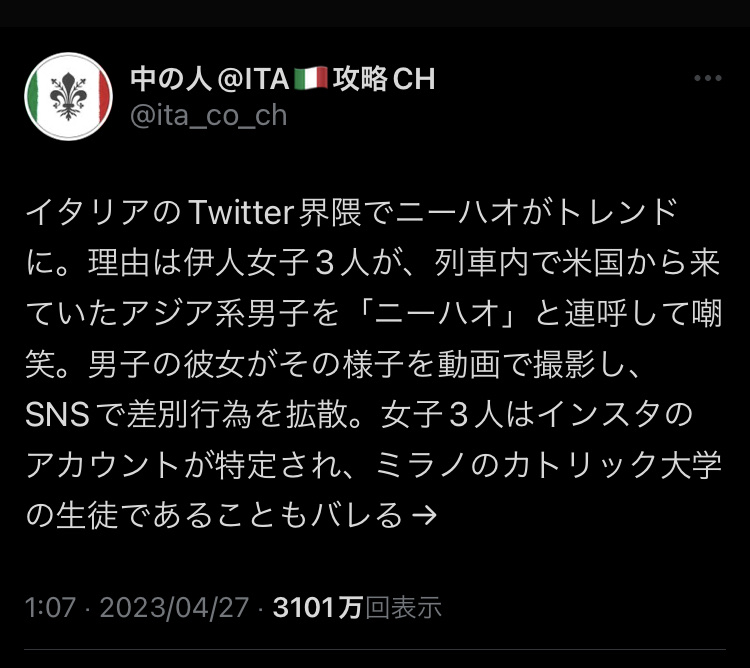
Task: Open display name 中の人@ITA profile
Action: click(283, 79)
